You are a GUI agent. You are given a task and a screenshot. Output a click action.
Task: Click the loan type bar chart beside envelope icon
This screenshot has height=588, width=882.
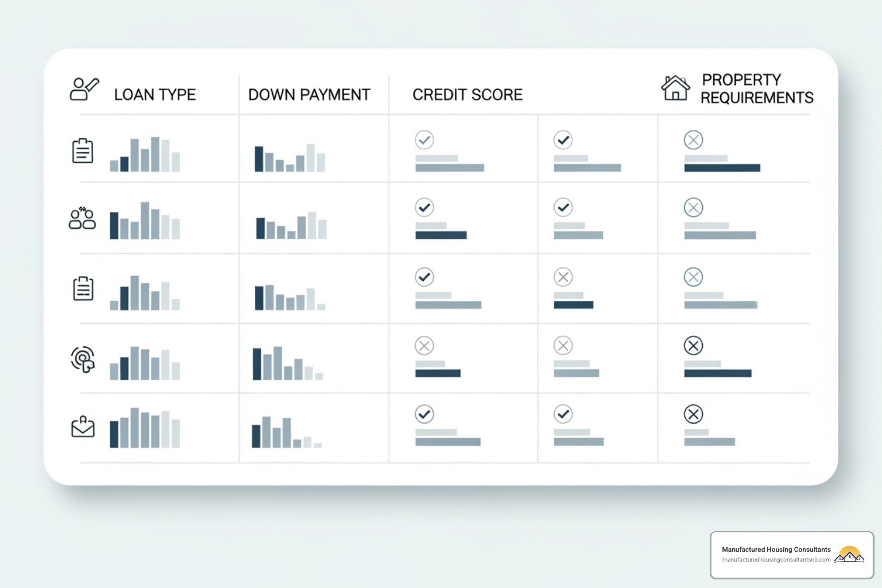145,427
